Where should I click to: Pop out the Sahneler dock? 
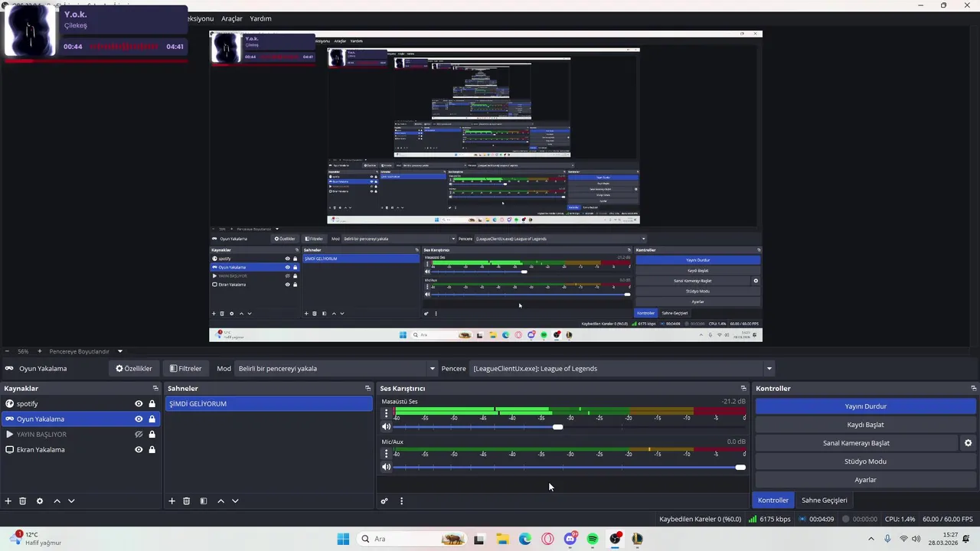tap(367, 389)
